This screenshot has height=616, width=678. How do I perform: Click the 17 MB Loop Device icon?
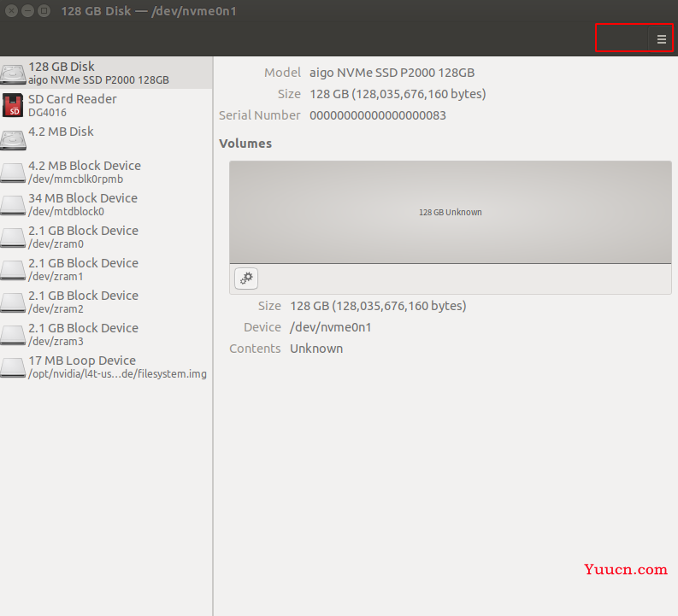coord(13,367)
